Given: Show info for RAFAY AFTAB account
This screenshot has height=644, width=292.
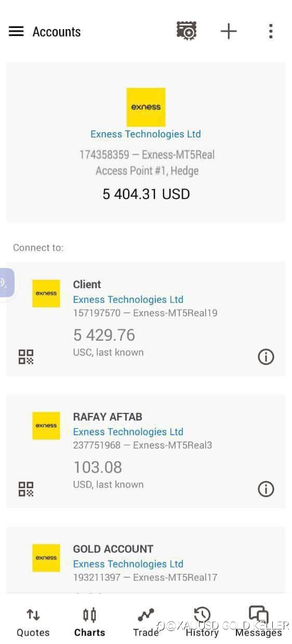Looking at the screenshot, I should (266, 489).
